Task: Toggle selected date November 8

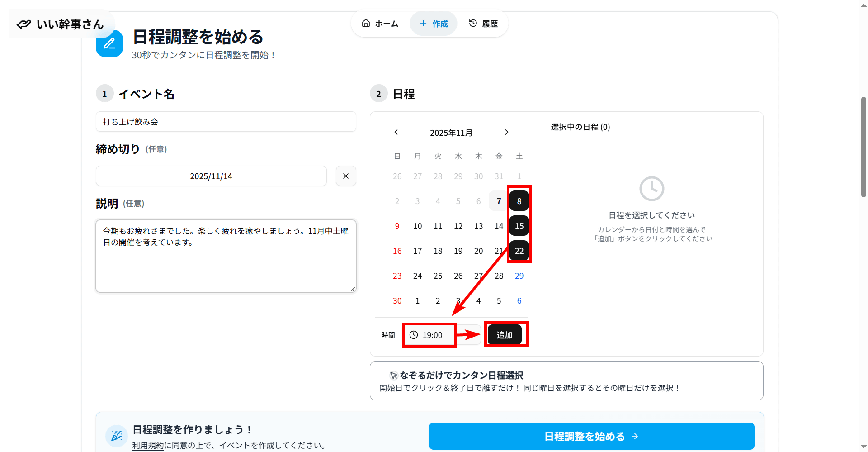Action: click(x=519, y=201)
